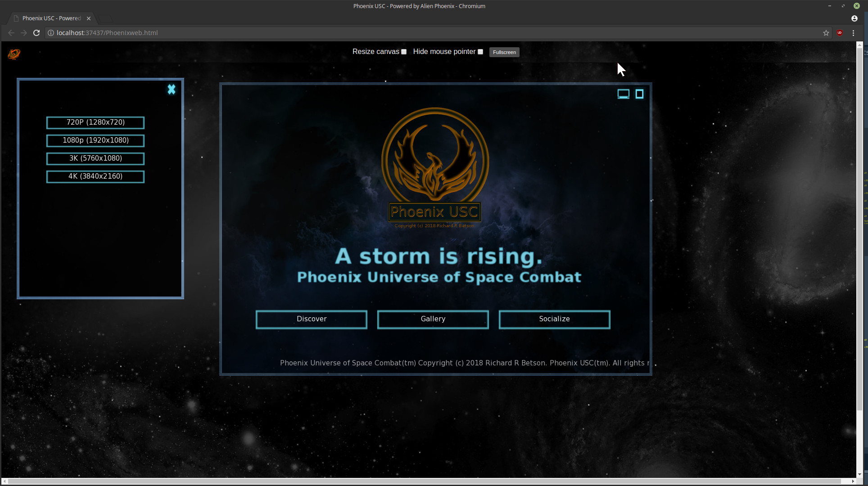This screenshot has height=486, width=868.
Task: Select the 4K (3840x2160) resolution option
Action: 95,176
